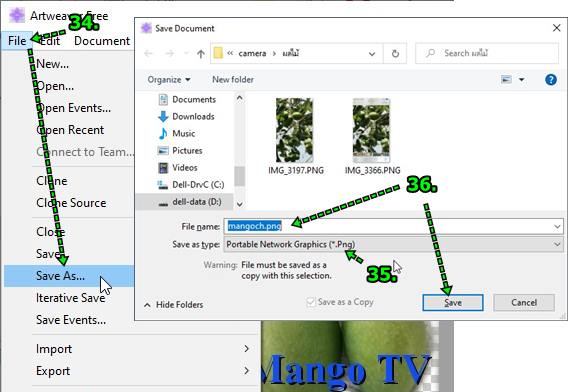Click the Up one level arrow icon
Image resolution: width=568 pixels, height=392 pixels.
click(201, 54)
